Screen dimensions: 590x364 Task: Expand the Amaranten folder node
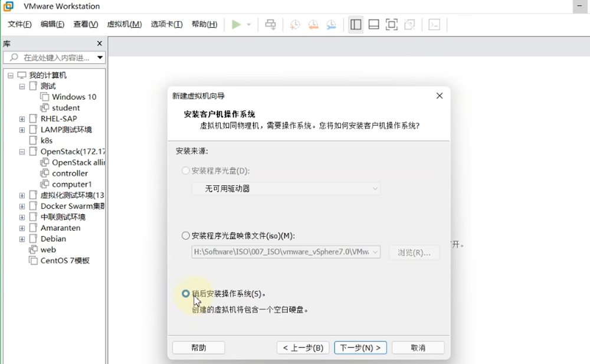coord(22,228)
